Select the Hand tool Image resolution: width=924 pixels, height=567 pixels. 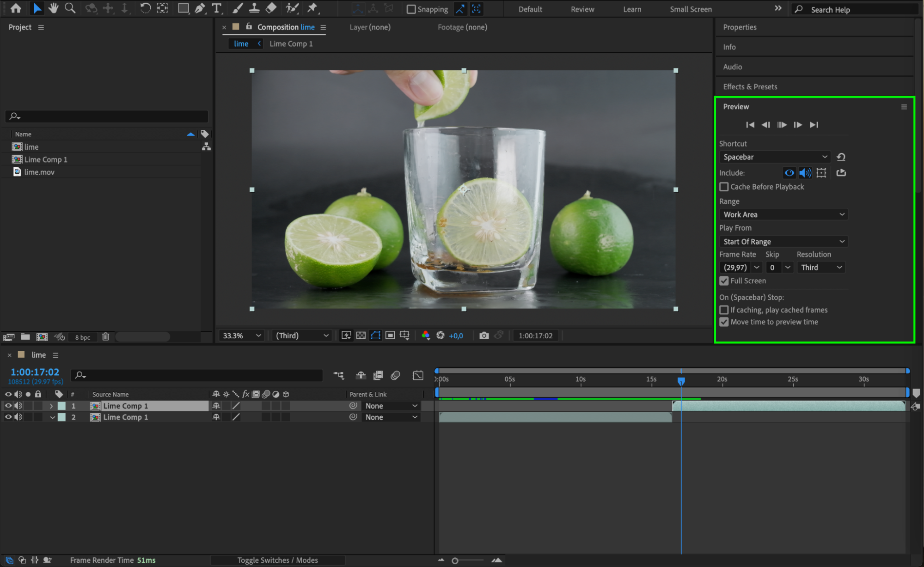53,8
